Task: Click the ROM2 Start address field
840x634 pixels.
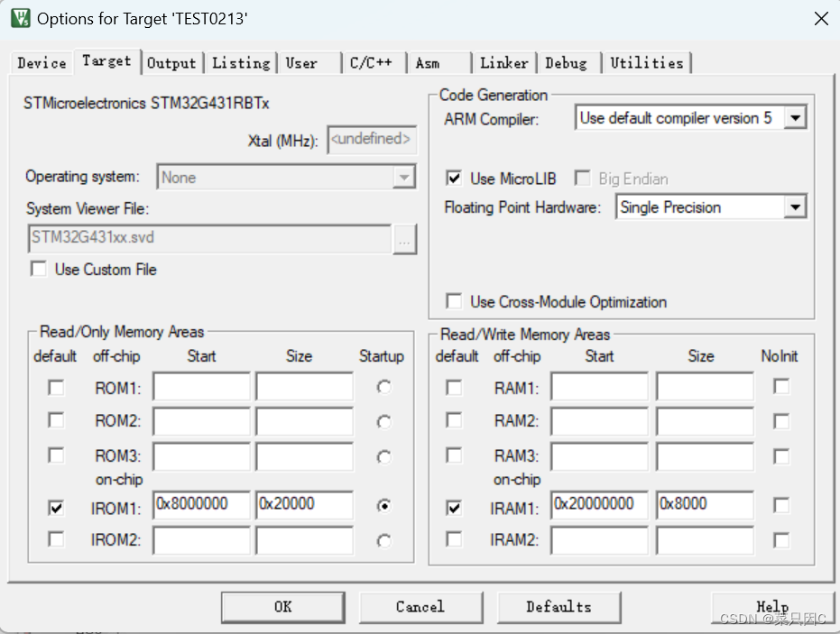Action: [201, 421]
